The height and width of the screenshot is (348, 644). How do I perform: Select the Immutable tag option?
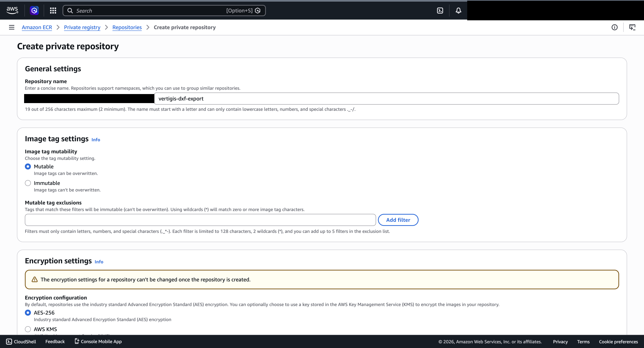[x=28, y=183]
